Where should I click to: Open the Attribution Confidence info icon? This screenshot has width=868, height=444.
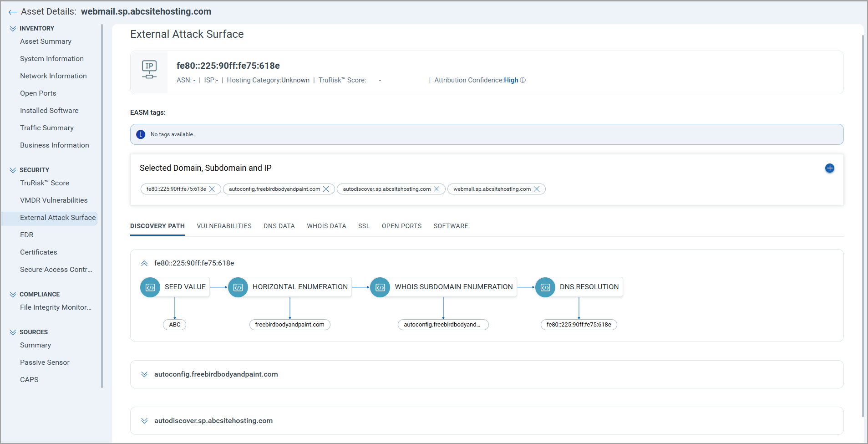[x=523, y=80]
